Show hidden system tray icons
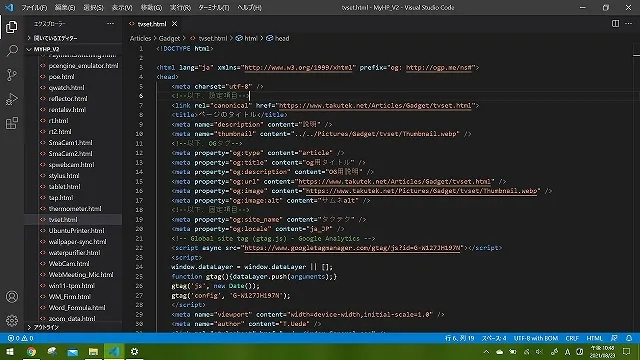 click(486, 351)
